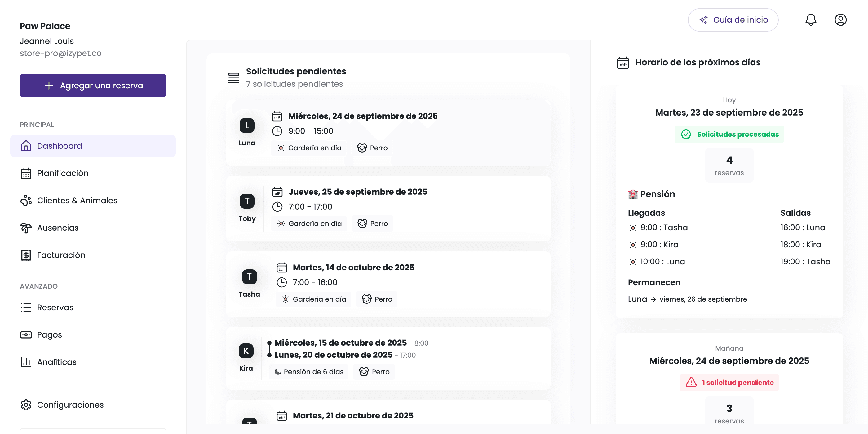This screenshot has height=434, width=868.
Task: Select Tasha's 14 de octubre request
Action: point(388,284)
